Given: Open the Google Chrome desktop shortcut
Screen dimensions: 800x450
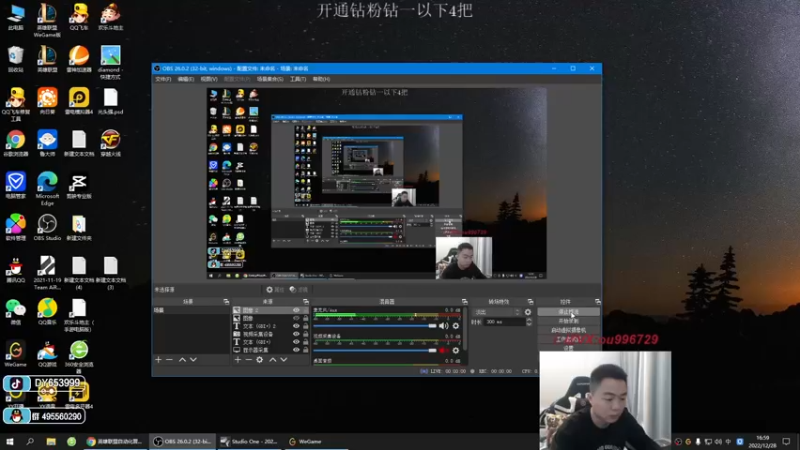Looking at the screenshot, I should [15, 143].
